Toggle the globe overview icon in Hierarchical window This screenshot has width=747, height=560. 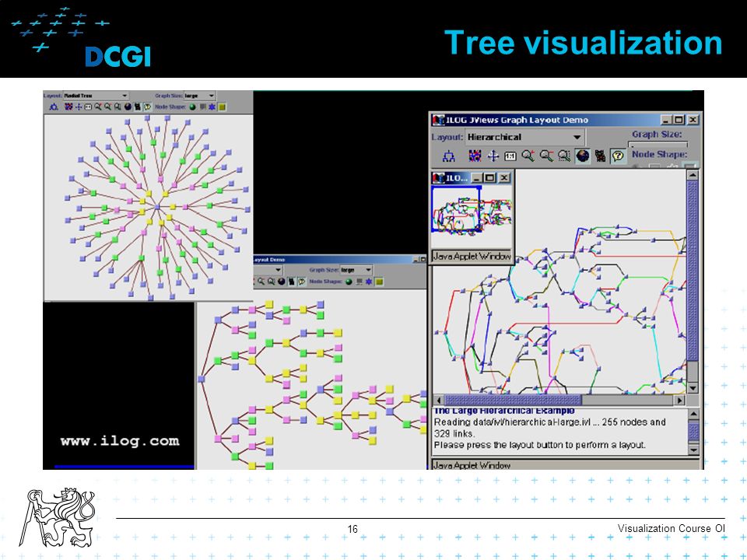coord(582,156)
